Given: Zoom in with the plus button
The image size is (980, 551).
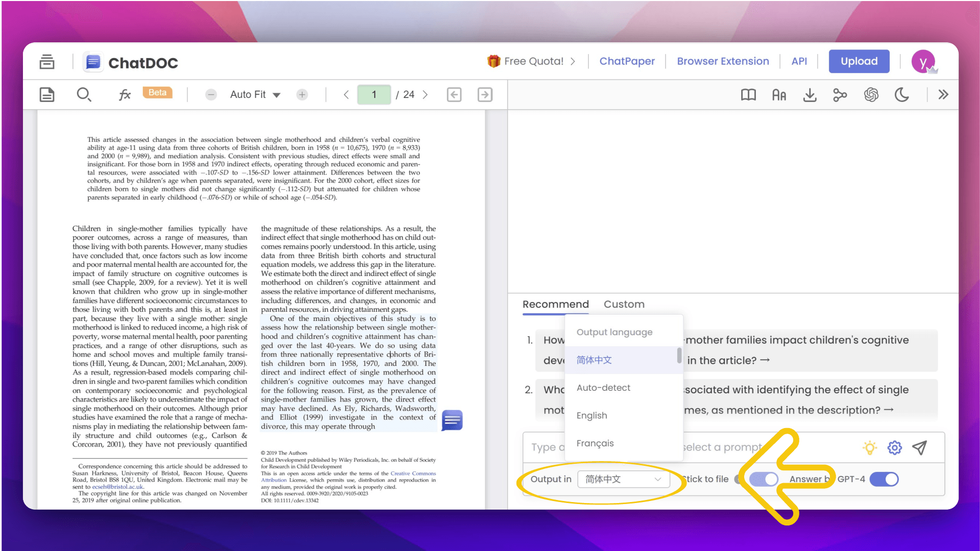Looking at the screenshot, I should pos(302,94).
